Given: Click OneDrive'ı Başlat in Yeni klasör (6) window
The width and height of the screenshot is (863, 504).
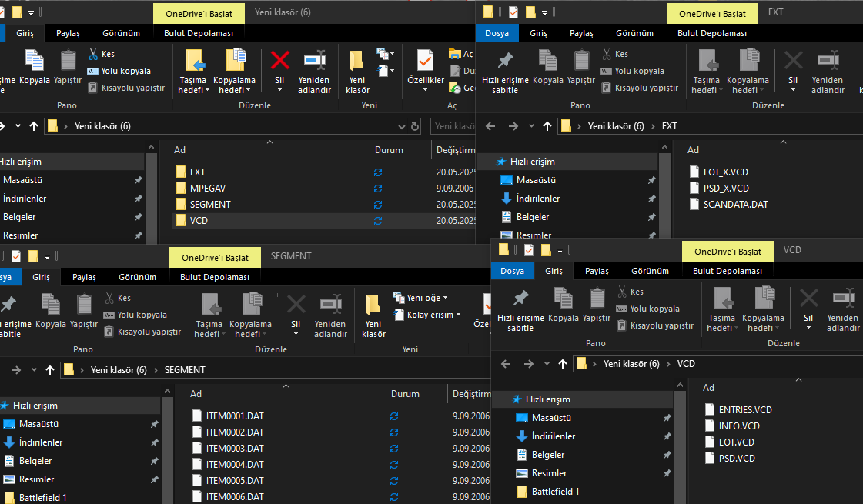Looking at the screenshot, I should point(199,14).
